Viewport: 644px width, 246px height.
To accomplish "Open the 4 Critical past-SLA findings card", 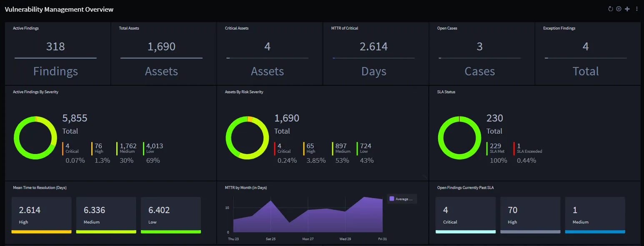I will click(x=466, y=215).
